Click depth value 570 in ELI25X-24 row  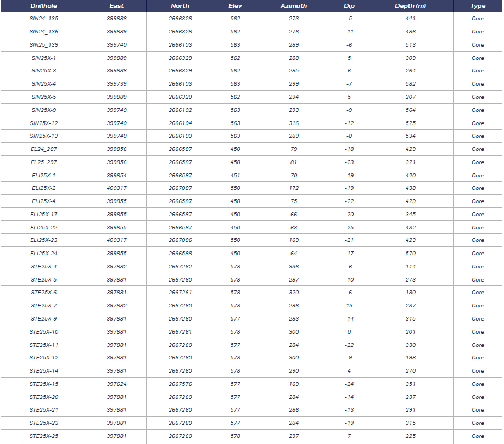tap(410, 254)
